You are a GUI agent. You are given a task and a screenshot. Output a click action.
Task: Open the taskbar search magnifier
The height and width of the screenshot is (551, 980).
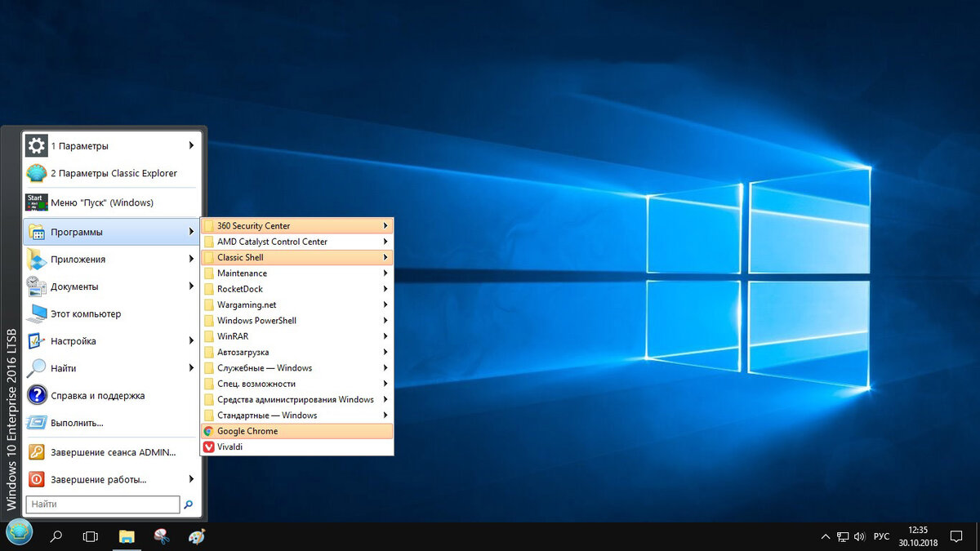pos(56,536)
